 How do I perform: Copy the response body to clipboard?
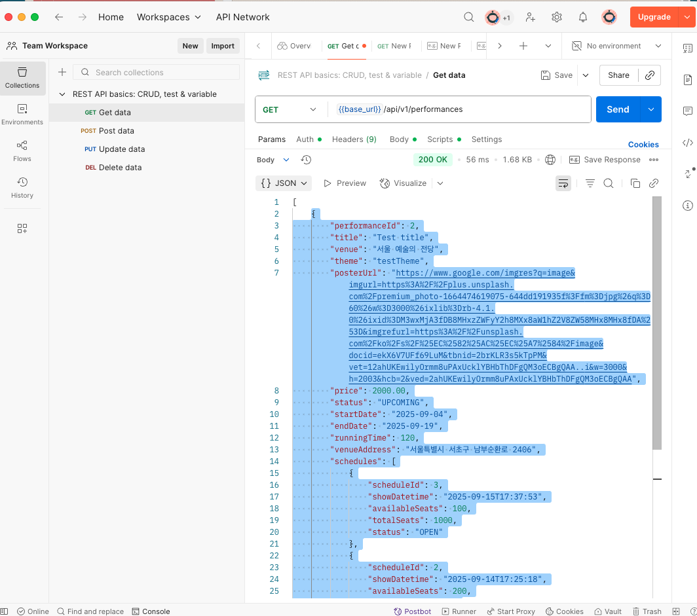(x=635, y=183)
